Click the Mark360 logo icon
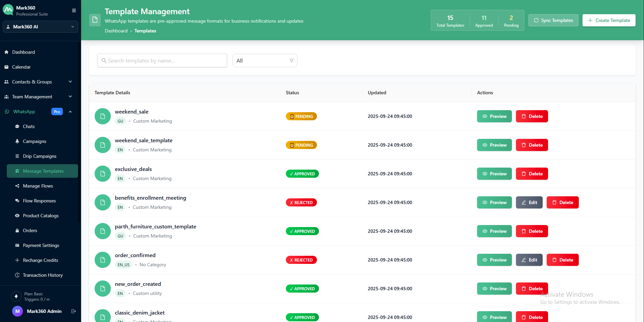Viewport: 644px width, 322px height. 8,10
